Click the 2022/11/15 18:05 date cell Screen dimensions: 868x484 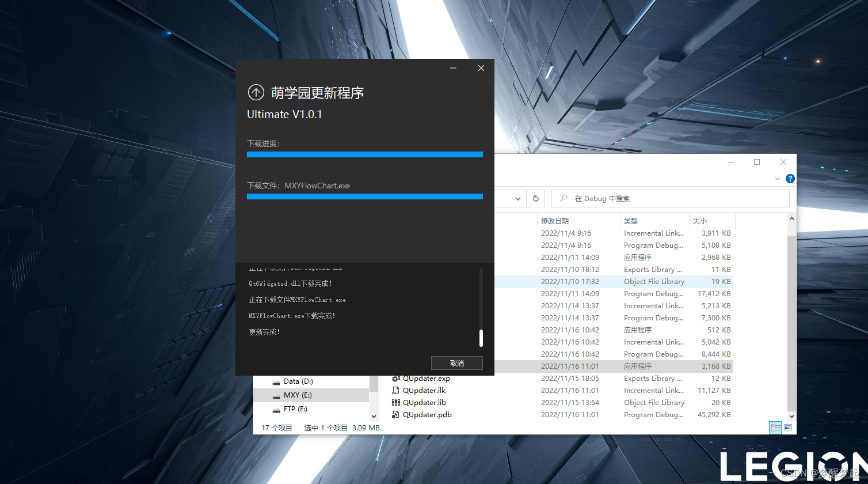(x=570, y=379)
